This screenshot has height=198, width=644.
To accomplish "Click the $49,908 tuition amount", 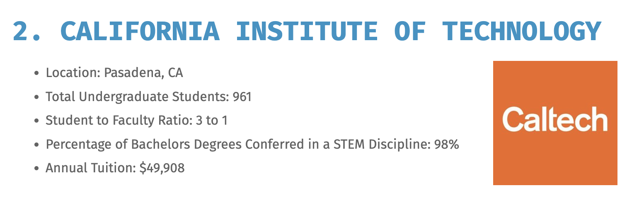I will tap(162, 169).
